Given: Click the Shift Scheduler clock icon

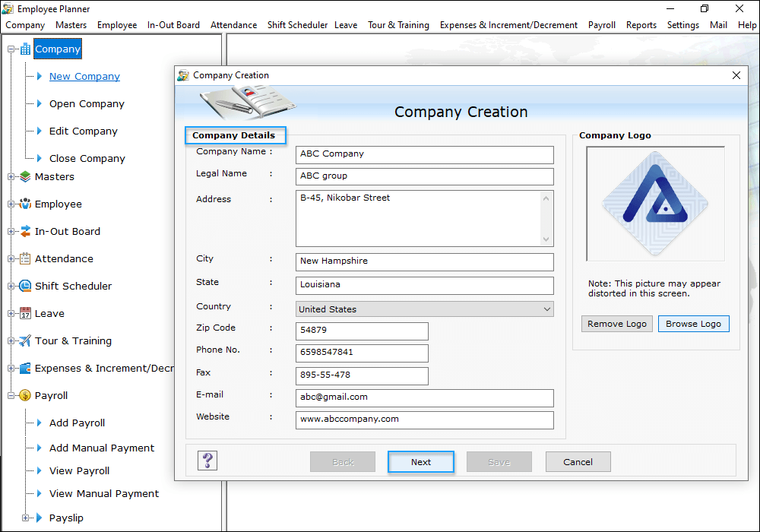Looking at the screenshot, I should pyautogui.click(x=25, y=286).
